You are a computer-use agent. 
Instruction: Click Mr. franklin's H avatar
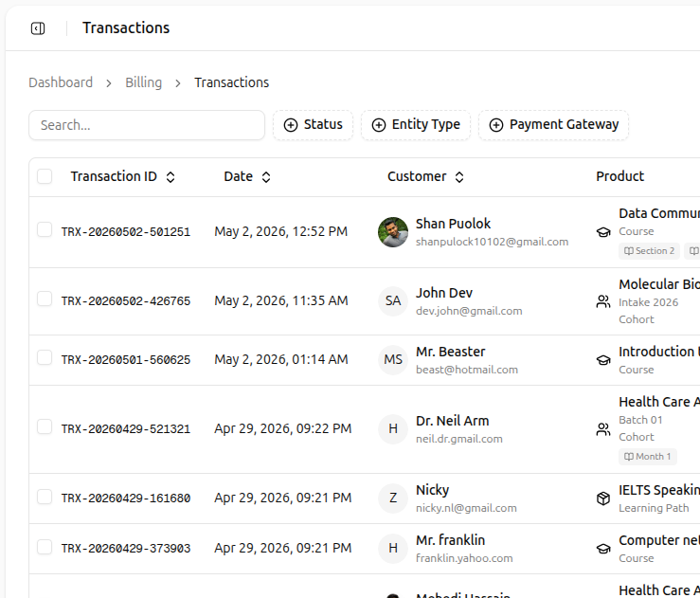[x=393, y=549]
